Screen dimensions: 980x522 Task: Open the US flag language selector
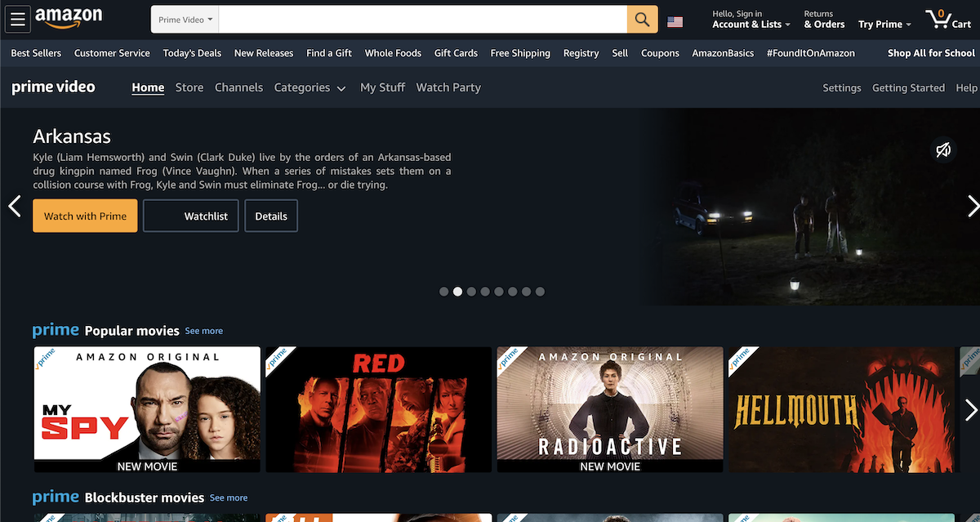(x=675, y=21)
